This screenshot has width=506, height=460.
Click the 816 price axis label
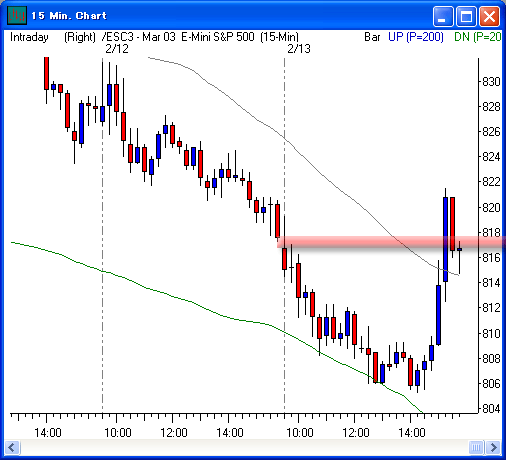(491, 258)
